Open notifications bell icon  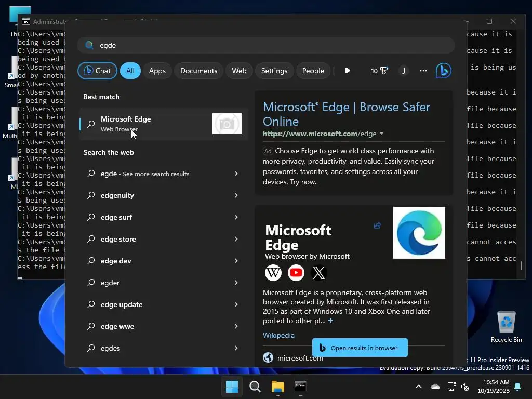click(518, 387)
